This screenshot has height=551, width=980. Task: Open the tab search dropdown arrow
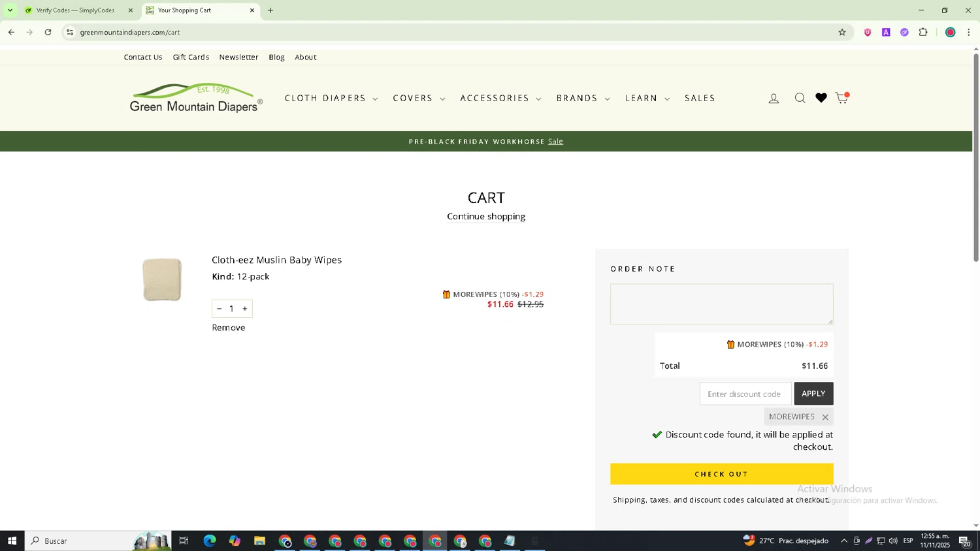pyautogui.click(x=10, y=10)
